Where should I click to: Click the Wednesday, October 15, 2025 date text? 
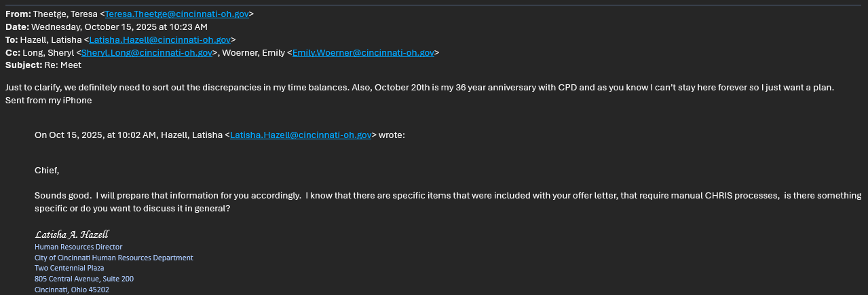click(119, 27)
